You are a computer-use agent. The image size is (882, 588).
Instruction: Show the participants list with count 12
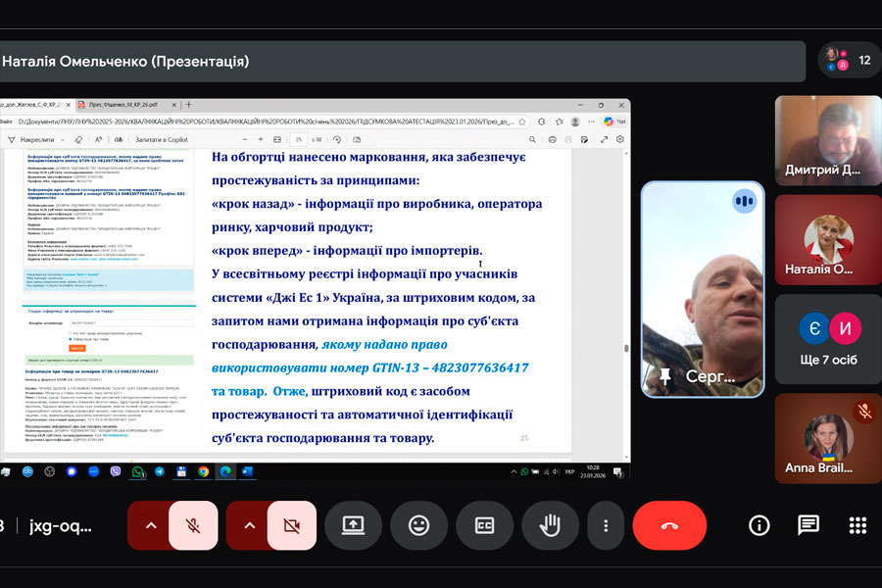[x=850, y=60]
